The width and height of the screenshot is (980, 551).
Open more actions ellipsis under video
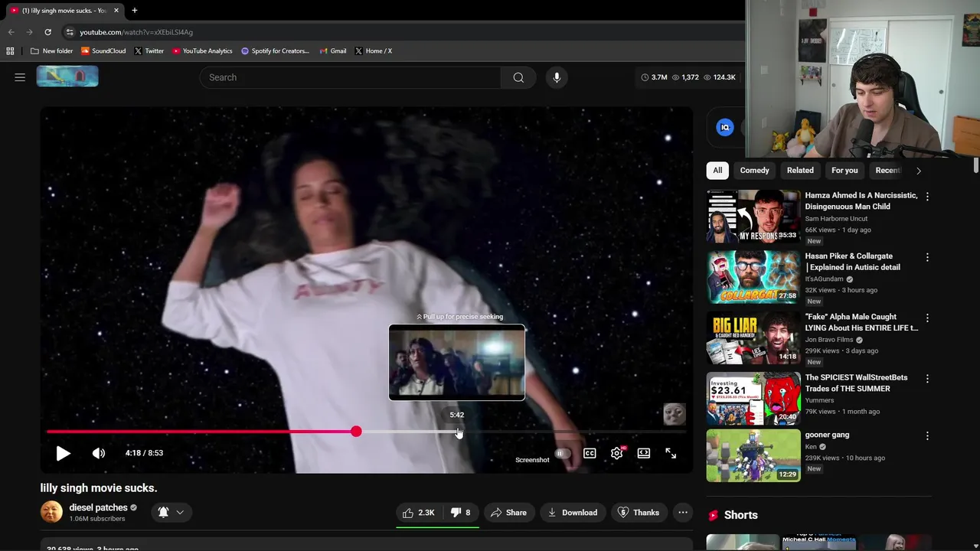(683, 513)
